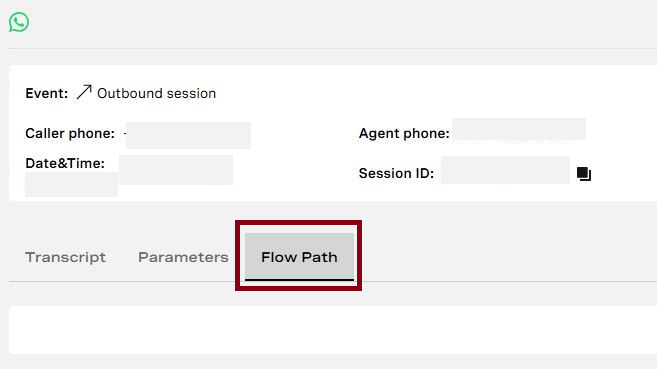Click the empty Flow Path content panel
The height and width of the screenshot is (369, 663).
coord(333,330)
